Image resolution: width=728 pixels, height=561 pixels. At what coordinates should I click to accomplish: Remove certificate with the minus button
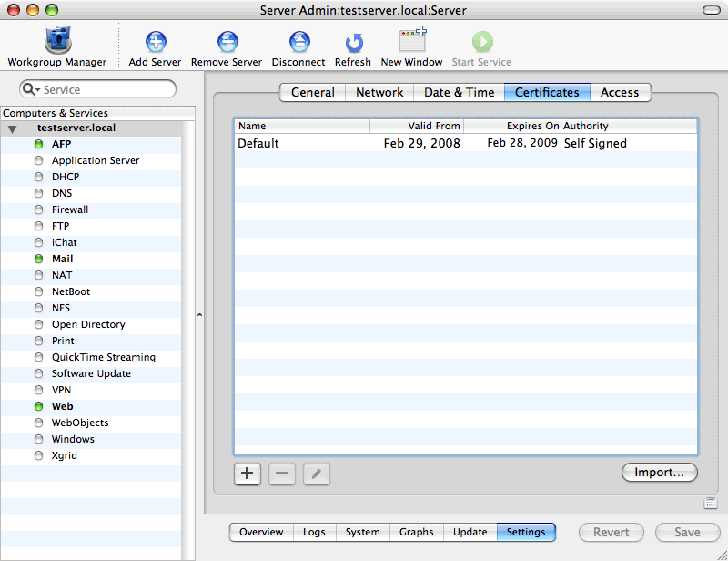click(x=282, y=474)
